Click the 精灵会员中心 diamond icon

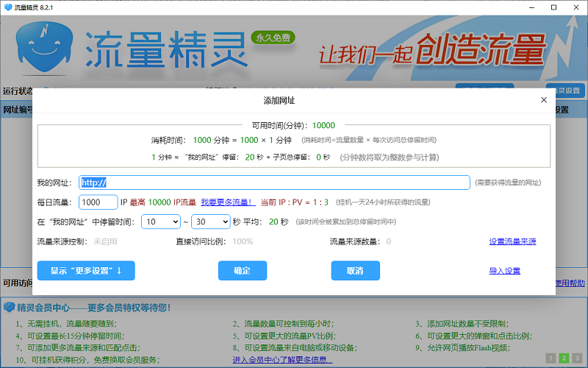pyautogui.click(x=8, y=307)
